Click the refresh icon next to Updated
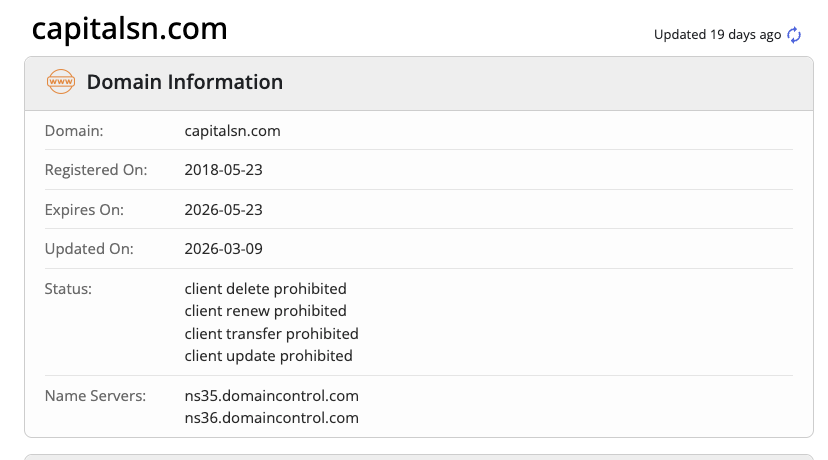 [x=795, y=35]
